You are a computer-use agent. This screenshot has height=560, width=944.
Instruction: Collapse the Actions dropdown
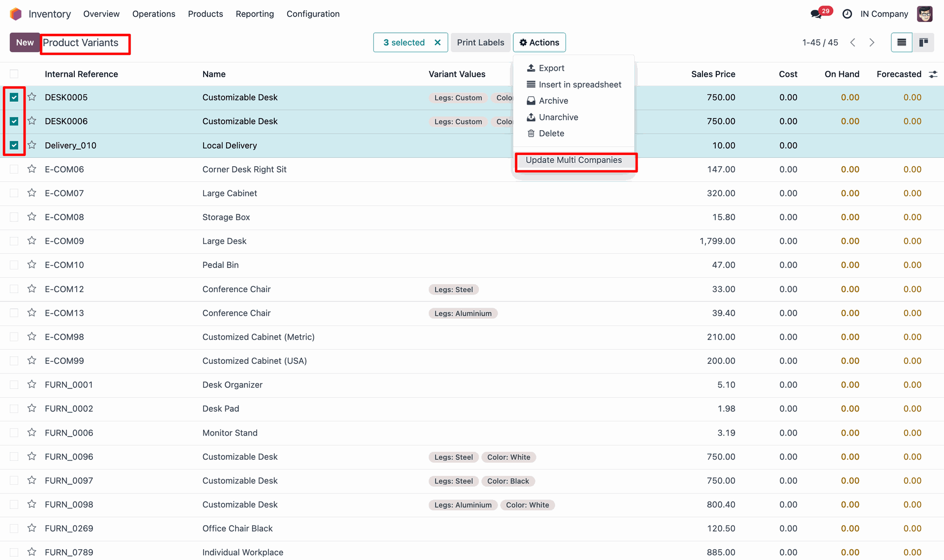click(539, 42)
